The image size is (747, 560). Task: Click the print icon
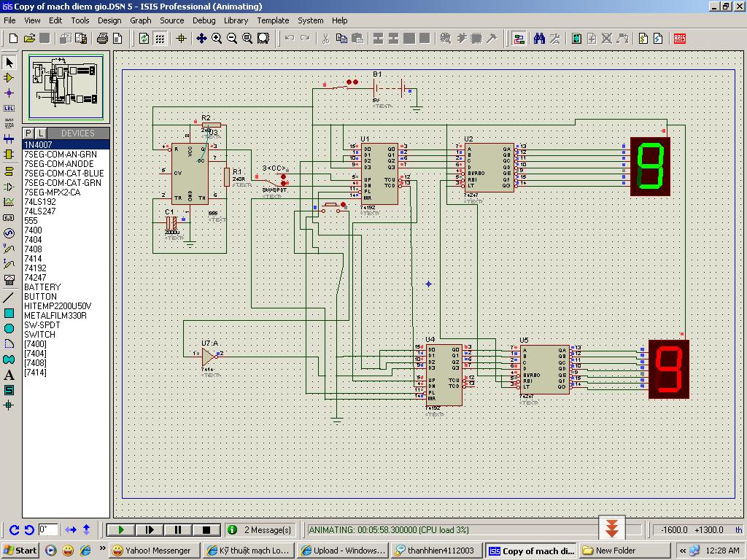(x=103, y=39)
